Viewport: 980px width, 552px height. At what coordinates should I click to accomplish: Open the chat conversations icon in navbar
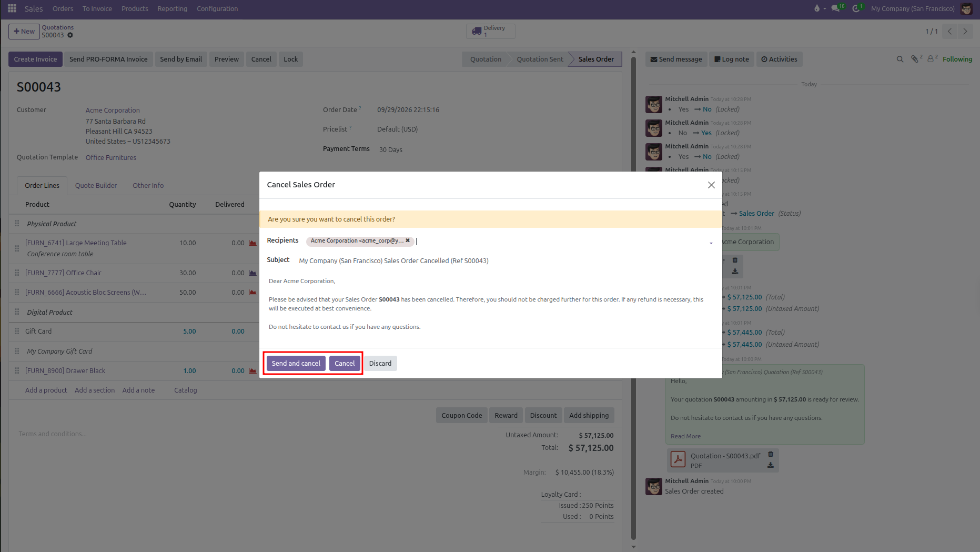tap(835, 8)
